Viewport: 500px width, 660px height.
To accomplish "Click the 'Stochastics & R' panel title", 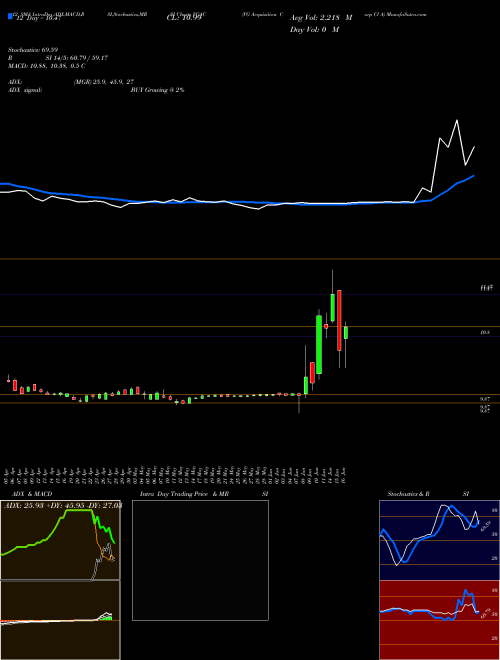I will [x=409, y=494].
